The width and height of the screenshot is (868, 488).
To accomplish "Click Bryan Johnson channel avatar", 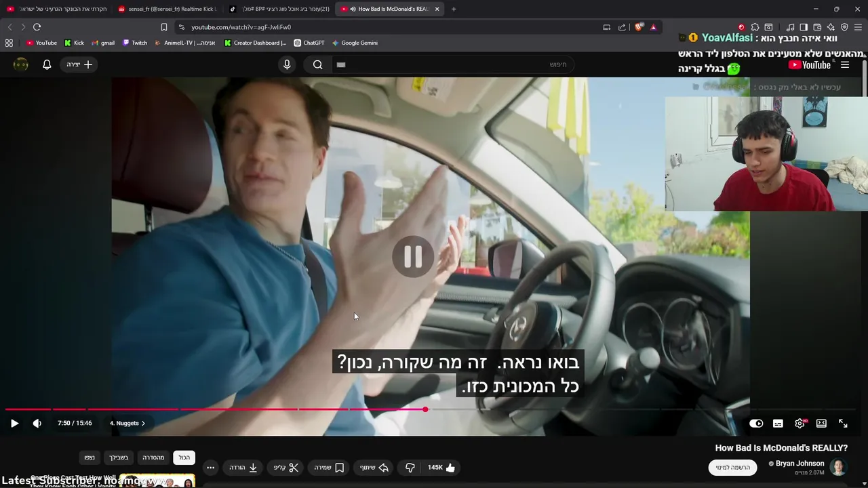I will [x=839, y=467].
